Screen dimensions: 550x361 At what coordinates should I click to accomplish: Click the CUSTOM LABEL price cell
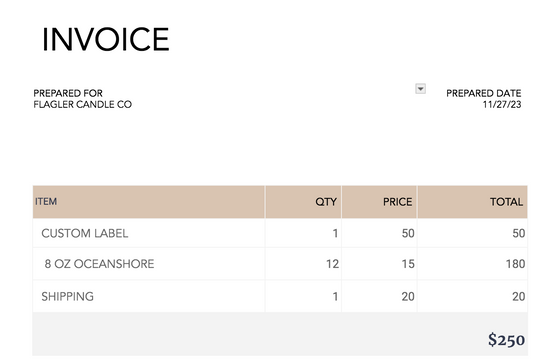(379, 233)
